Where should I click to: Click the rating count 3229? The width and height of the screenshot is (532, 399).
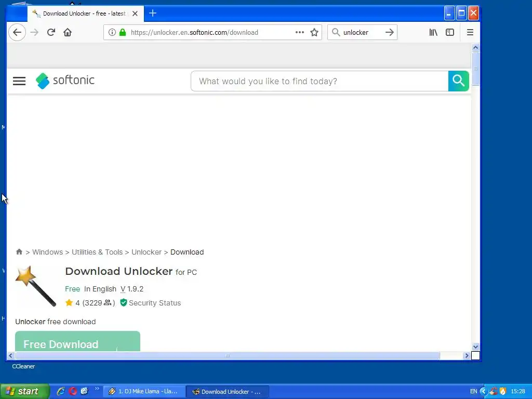coord(94,303)
